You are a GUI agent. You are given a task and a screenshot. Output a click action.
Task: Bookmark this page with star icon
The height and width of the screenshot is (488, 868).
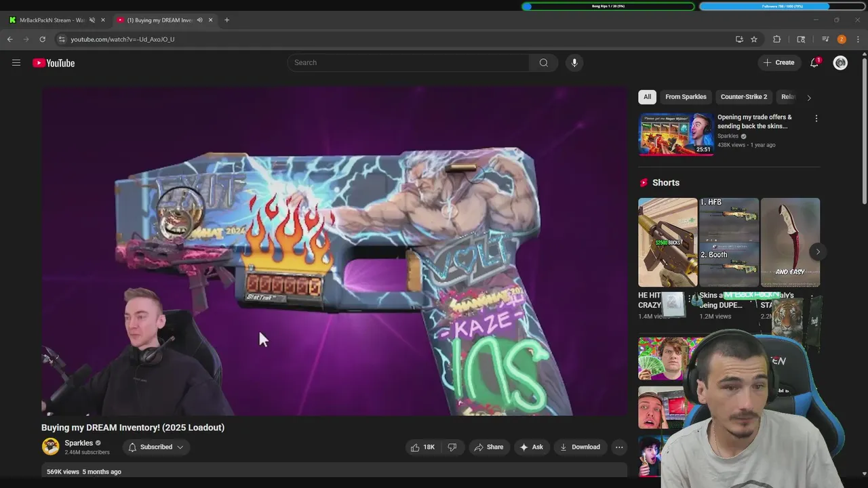pyautogui.click(x=754, y=39)
